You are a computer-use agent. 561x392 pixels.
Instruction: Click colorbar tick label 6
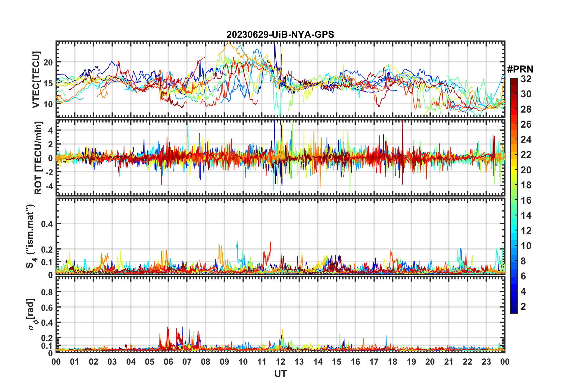tap(523, 276)
